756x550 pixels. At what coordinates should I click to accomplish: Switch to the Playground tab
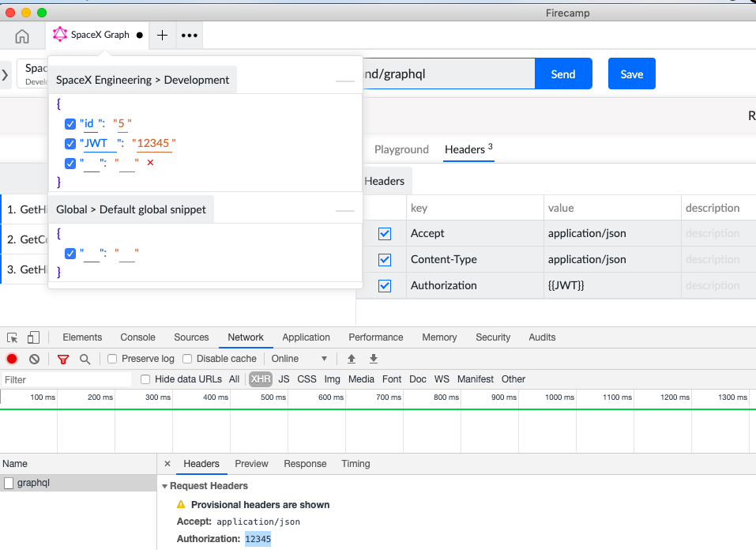coord(401,149)
